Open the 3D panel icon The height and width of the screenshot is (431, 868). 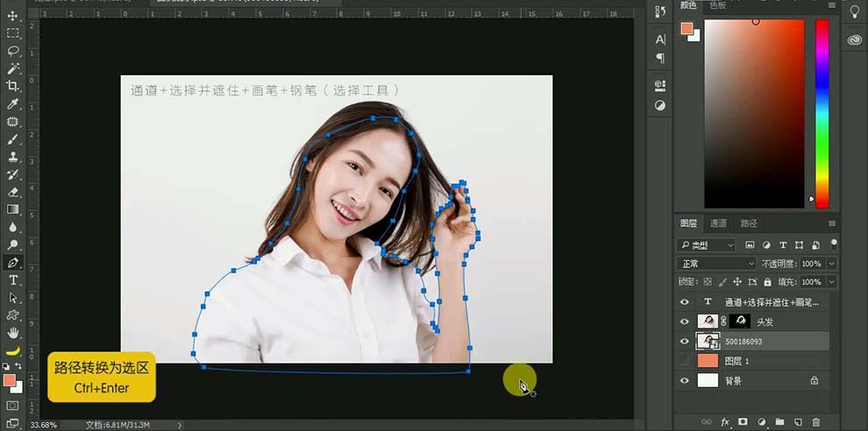[660, 85]
